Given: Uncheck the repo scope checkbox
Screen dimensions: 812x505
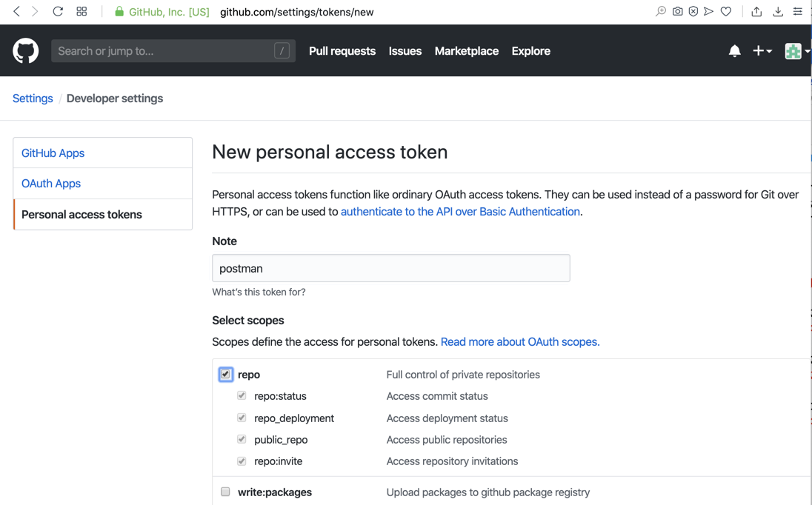Looking at the screenshot, I should point(226,375).
